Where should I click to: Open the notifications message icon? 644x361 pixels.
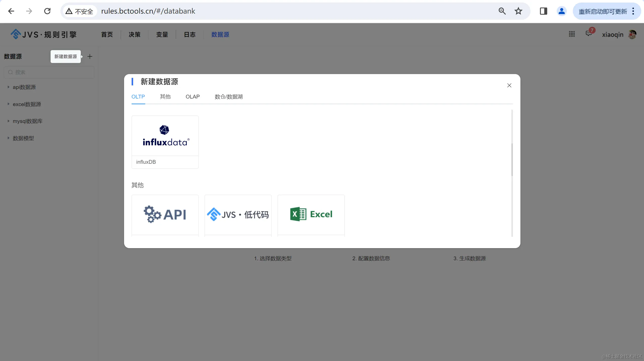pos(589,34)
